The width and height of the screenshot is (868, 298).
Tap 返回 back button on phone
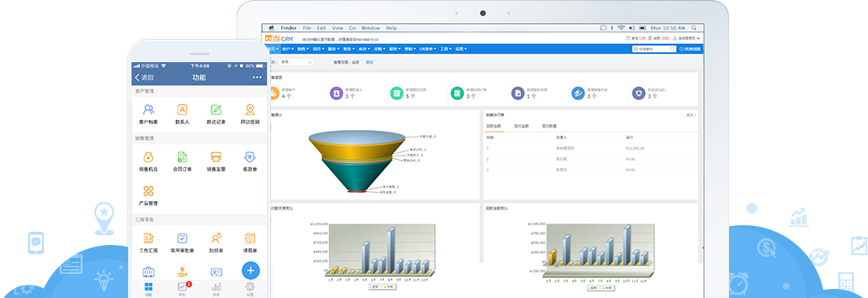[144, 78]
